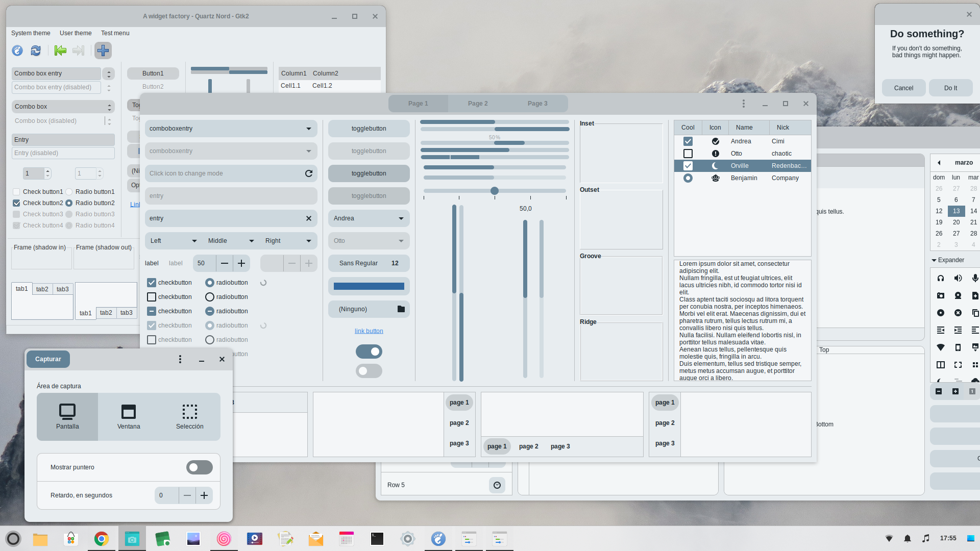Click the first enabled togglebutton
The image size is (980, 551).
pyautogui.click(x=369, y=129)
